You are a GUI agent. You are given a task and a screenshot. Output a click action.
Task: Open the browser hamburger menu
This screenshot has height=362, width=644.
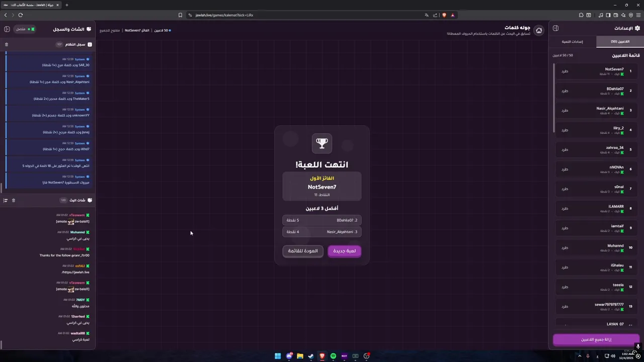point(637,15)
